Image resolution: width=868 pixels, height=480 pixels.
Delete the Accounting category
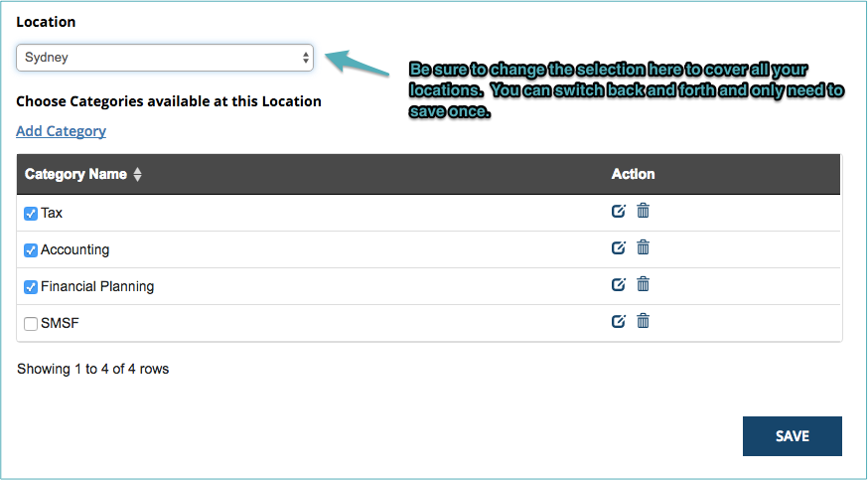click(643, 247)
